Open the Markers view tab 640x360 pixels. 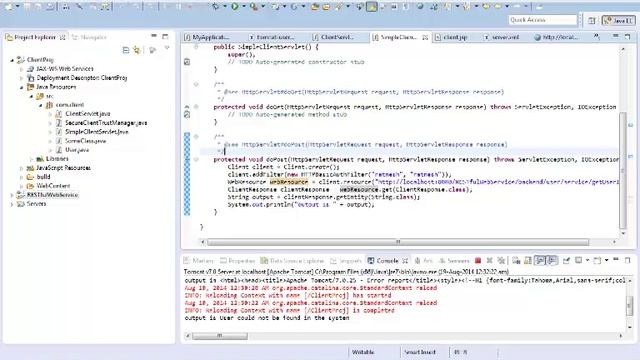(x=199, y=260)
